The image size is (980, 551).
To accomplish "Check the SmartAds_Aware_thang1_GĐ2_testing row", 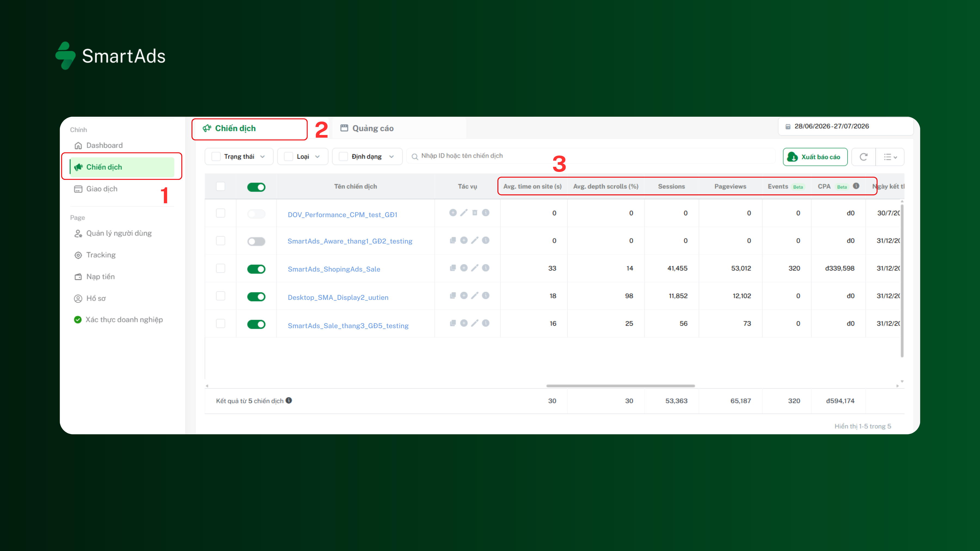I will (x=221, y=241).
